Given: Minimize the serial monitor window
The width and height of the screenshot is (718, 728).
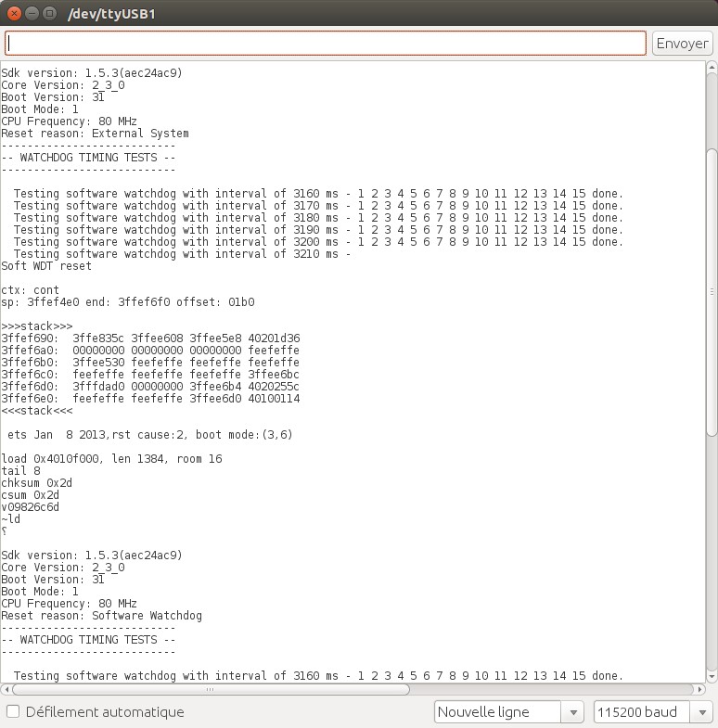Looking at the screenshot, I should [31, 13].
